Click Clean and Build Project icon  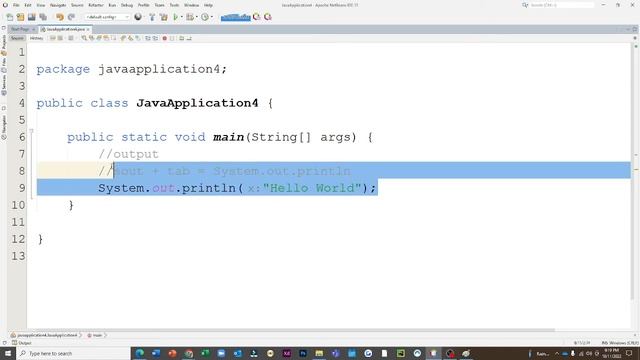pos(164,17)
